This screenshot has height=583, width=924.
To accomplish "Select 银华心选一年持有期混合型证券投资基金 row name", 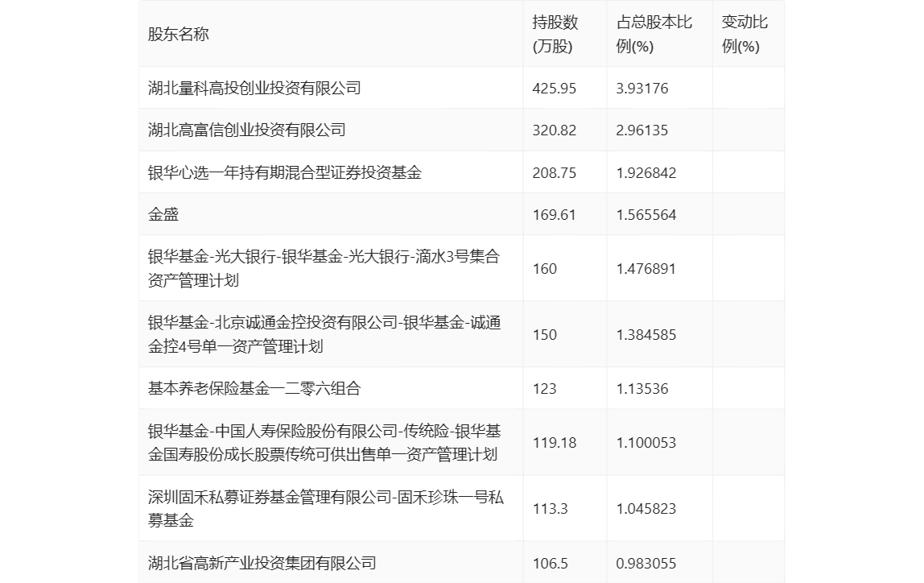I will click(285, 172).
